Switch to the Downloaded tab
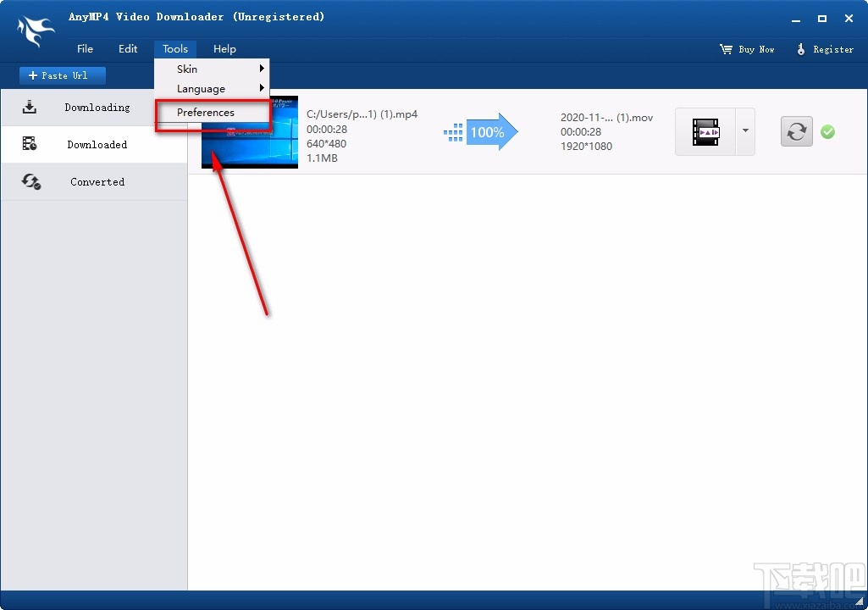 tap(94, 144)
